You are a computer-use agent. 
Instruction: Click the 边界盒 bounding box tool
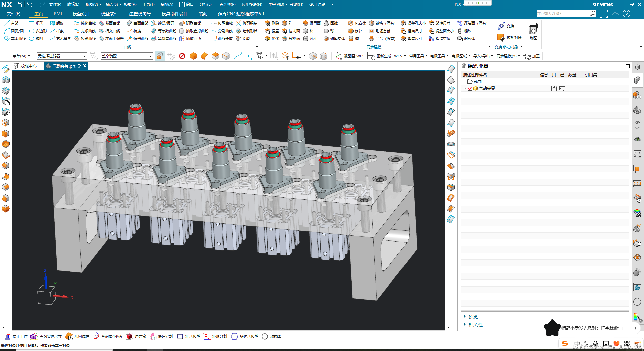tap(136, 336)
